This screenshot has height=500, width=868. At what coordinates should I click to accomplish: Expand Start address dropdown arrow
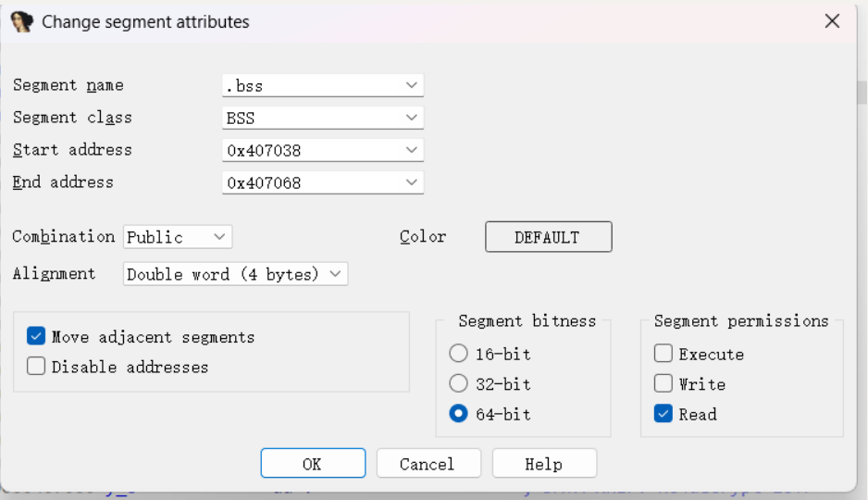click(x=411, y=150)
